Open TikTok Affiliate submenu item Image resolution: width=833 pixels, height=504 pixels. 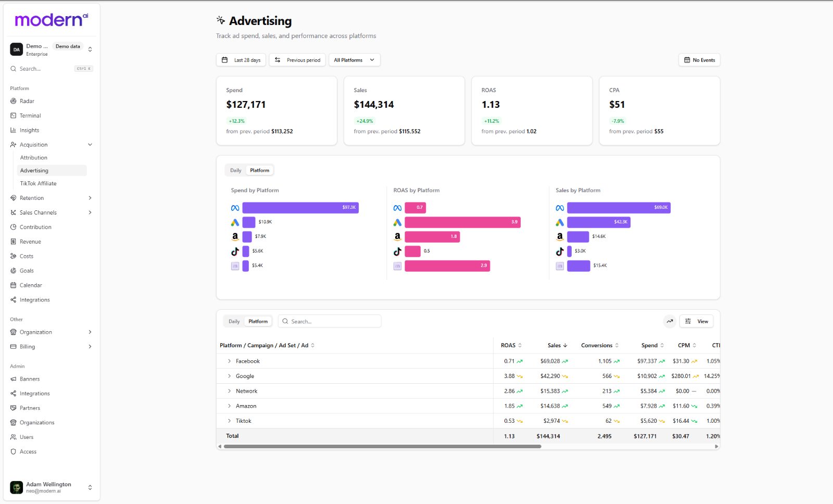[x=39, y=183]
